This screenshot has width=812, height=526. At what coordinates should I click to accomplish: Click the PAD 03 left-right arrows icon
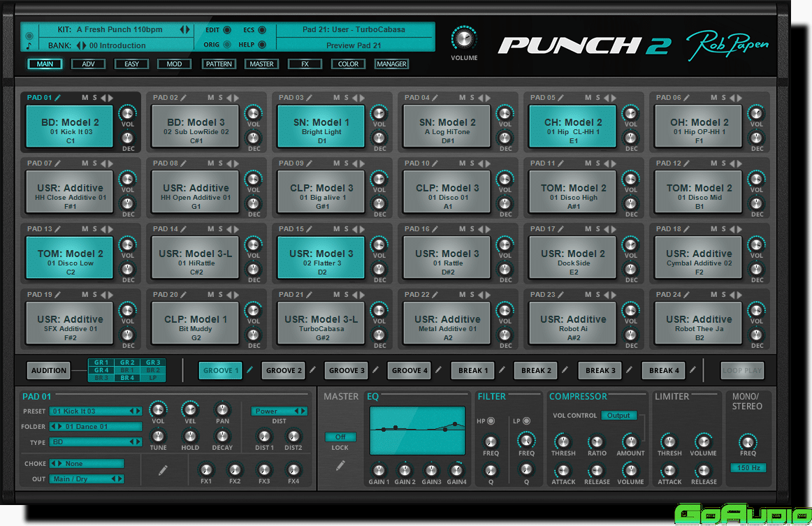[x=358, y=97]
